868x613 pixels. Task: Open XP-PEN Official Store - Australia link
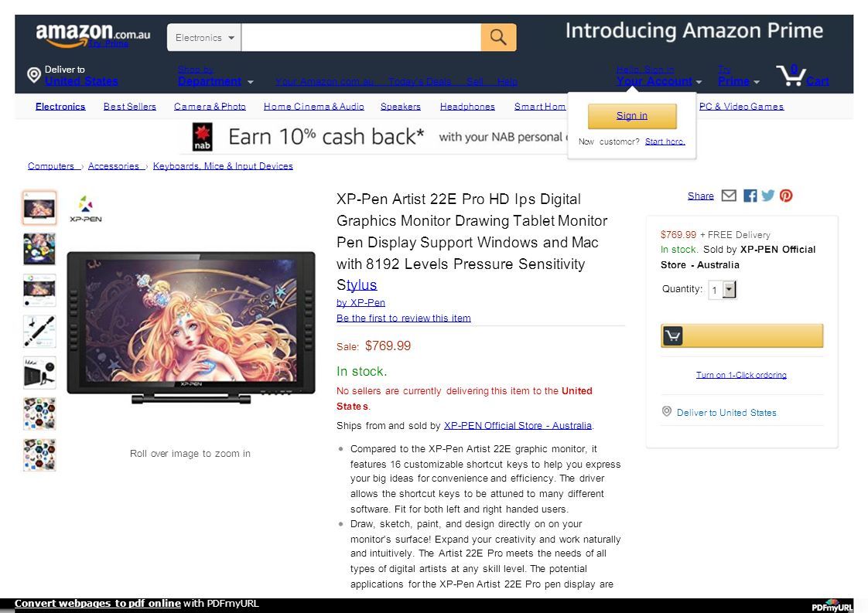point(518,425)
